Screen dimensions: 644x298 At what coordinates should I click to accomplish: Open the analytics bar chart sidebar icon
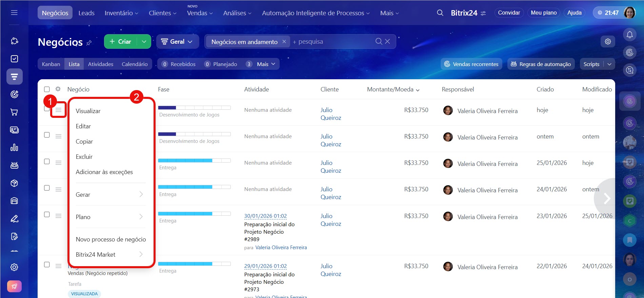pos(14,148)
